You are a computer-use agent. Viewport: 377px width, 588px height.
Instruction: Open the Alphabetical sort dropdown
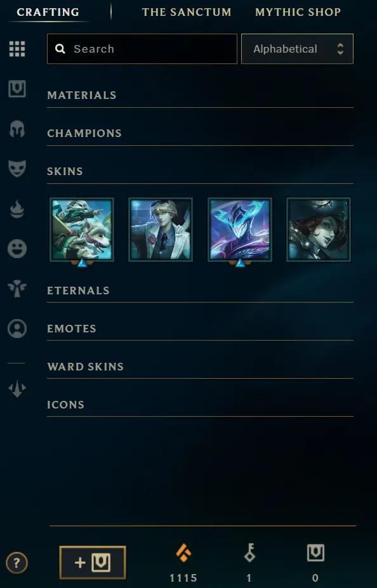click(297, 49)
